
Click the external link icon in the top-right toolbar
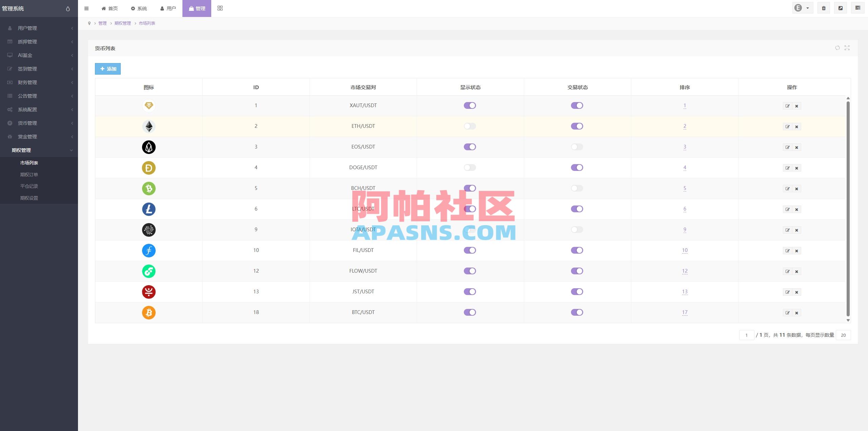click(x=841, y=7)
